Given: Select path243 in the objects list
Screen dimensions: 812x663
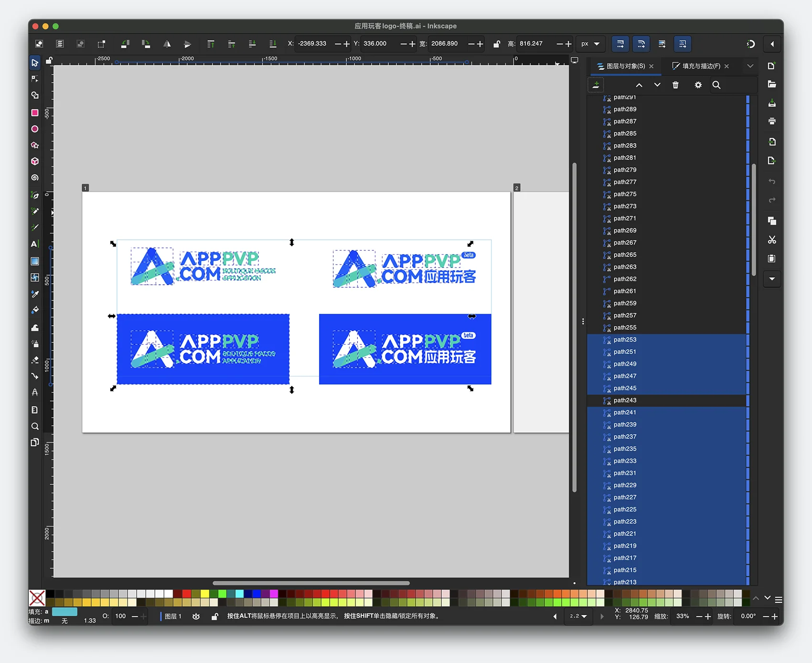Looking at the screenshot, I should [x=666, y=400].
